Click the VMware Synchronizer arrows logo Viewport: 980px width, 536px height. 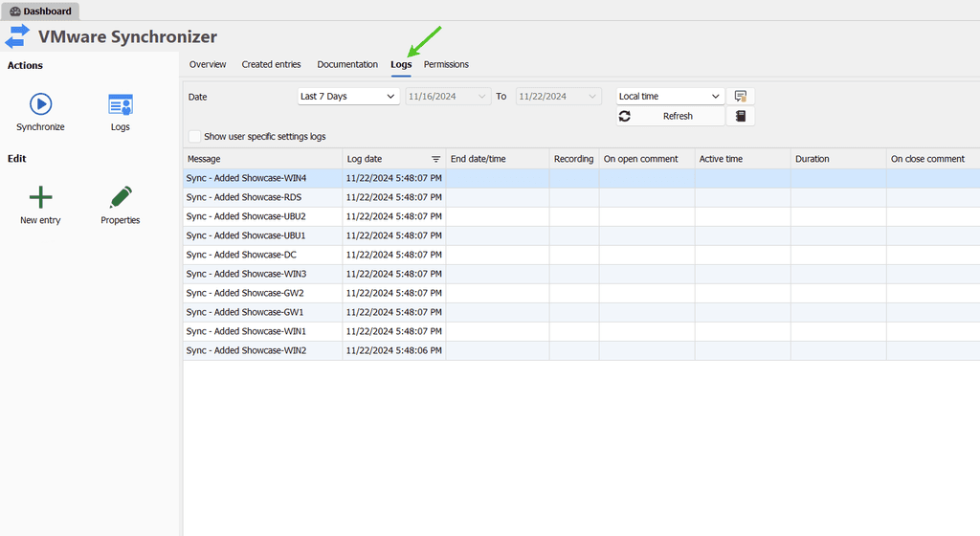point(17,37)
